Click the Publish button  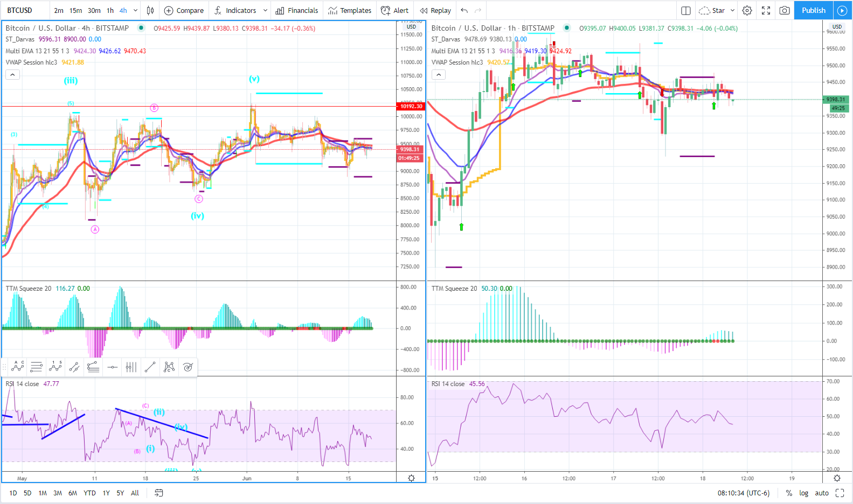click(x=813, y=10)
